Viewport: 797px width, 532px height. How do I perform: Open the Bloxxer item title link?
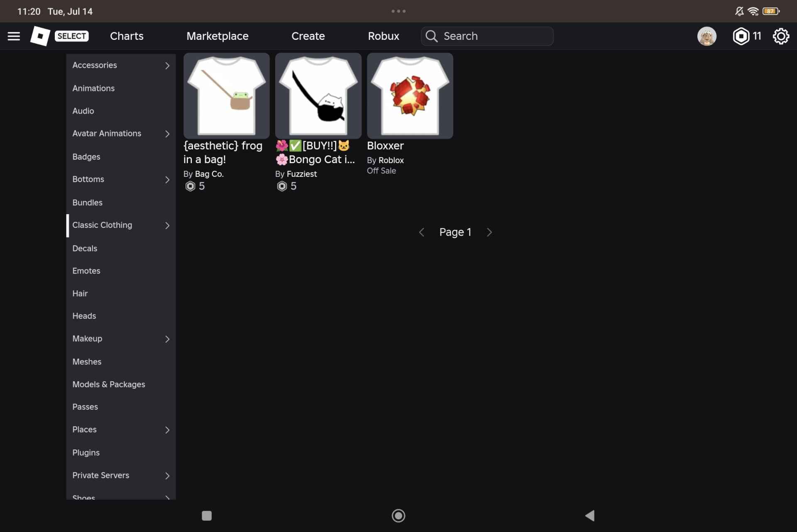[385, 146]
